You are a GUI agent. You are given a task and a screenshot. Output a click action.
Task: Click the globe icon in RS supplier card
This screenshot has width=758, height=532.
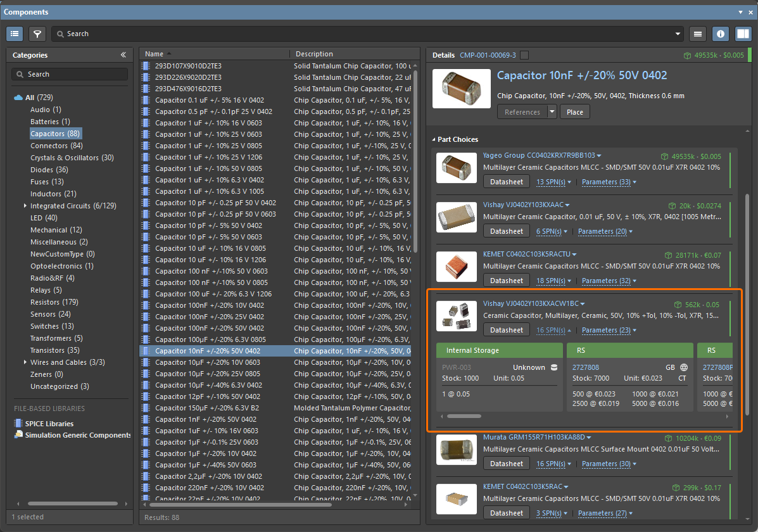coord(684,367)
